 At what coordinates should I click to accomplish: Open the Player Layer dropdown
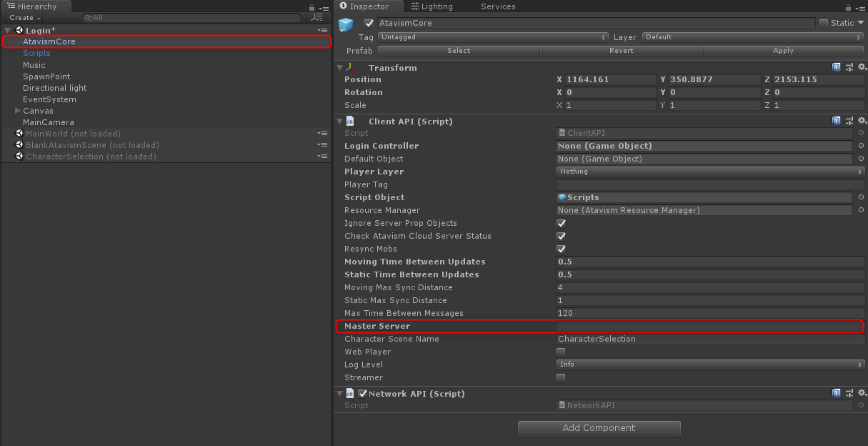709,172
